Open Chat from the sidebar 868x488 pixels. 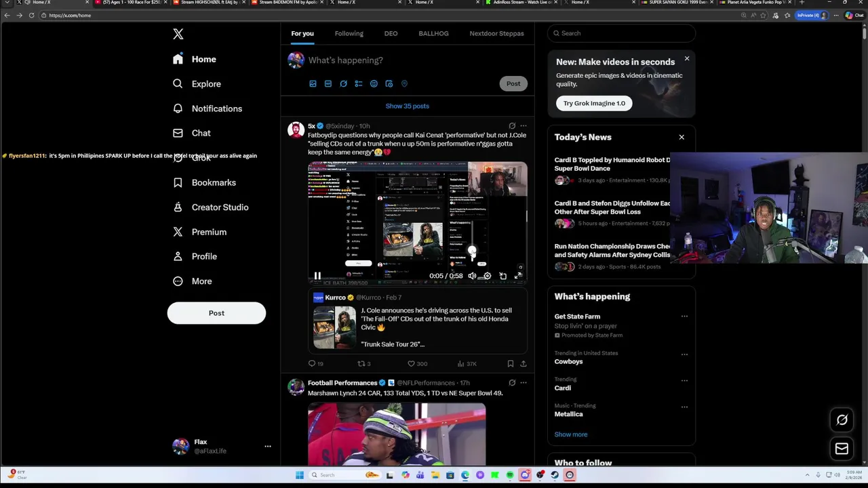tap(191, 133)
